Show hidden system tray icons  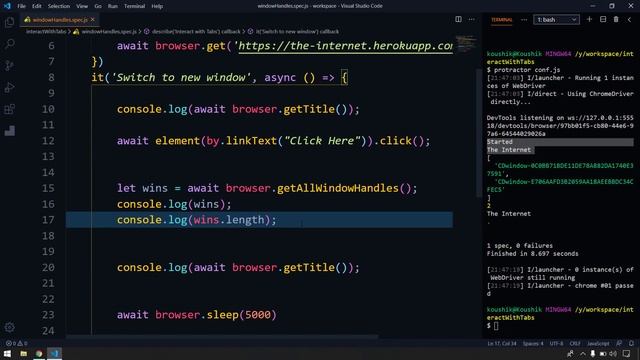coord(582,353)
